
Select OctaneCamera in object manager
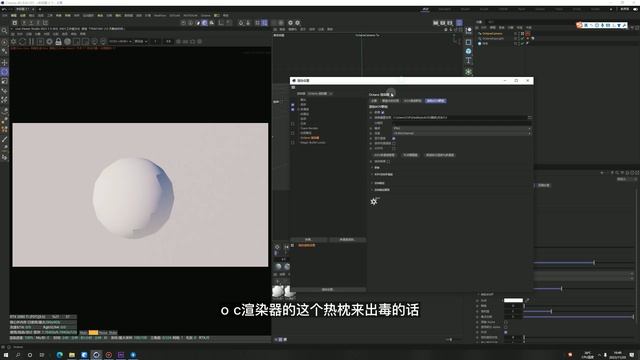[x=492, y=33]
